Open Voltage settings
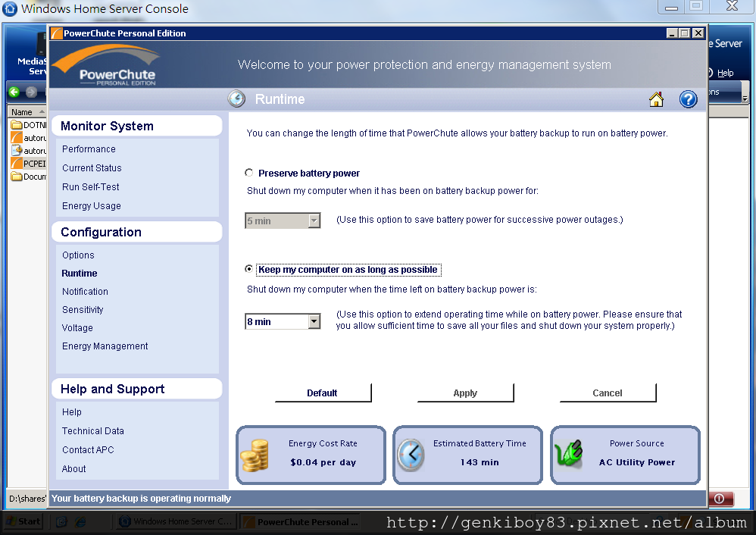This screenshot has width=756, height=535. pos(77,328)
